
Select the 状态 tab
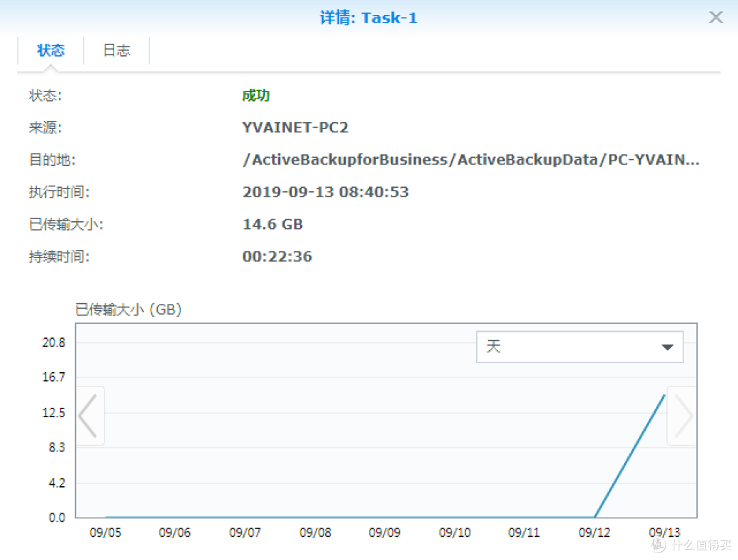coord(51,51)
